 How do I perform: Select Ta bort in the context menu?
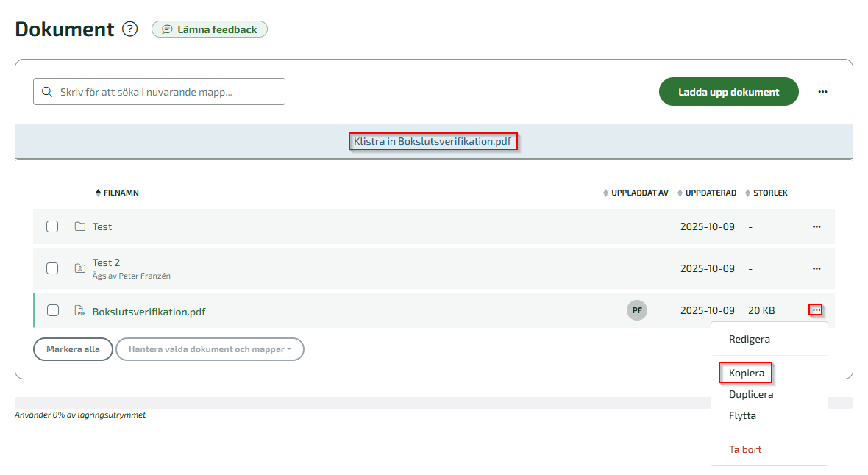(x=744, y=449)
